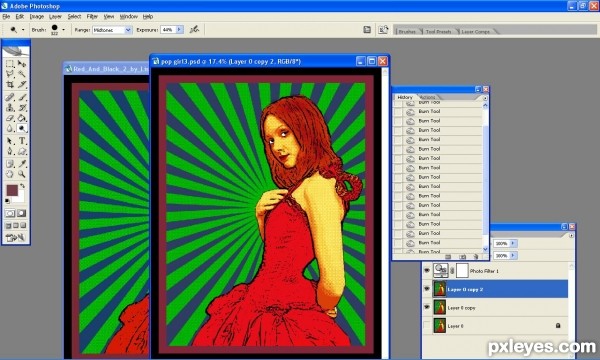Select the Notes tool
The height and width of the screenshot is (360, 600).
point(10,164)
